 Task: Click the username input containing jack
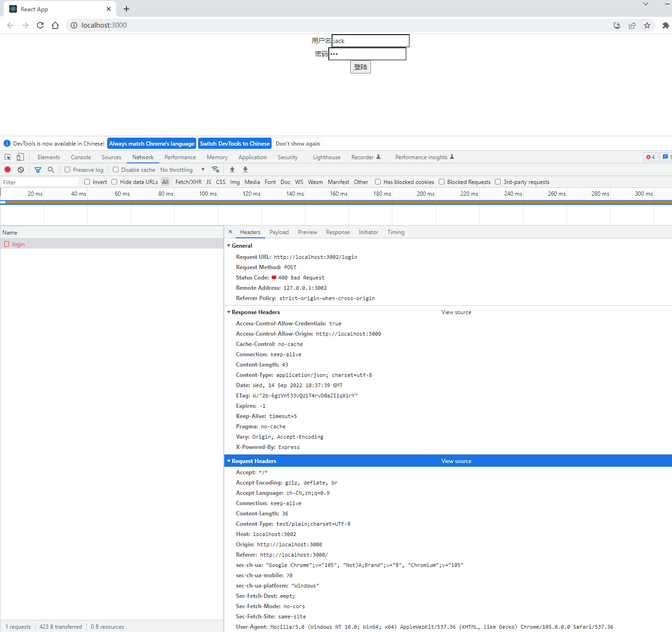tap(370, 41)
